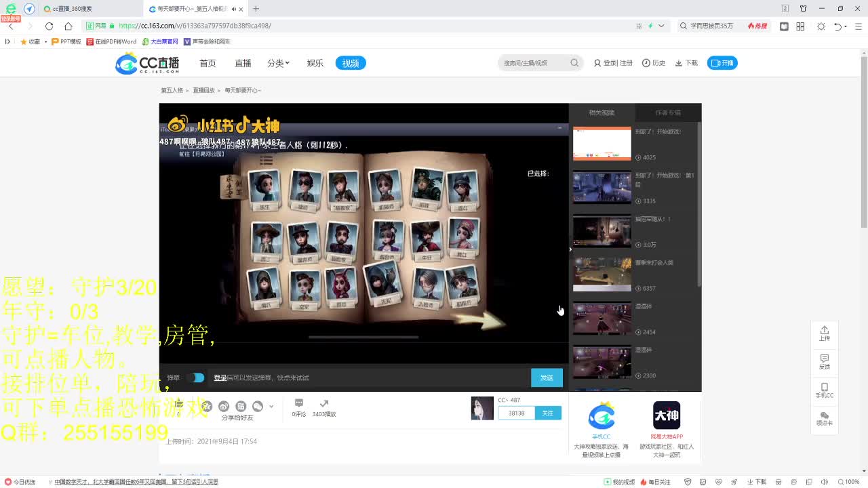Screen dimensions: 868x488
Task: Adjust the 100% zoom control
Action: [x=848, y=482]
